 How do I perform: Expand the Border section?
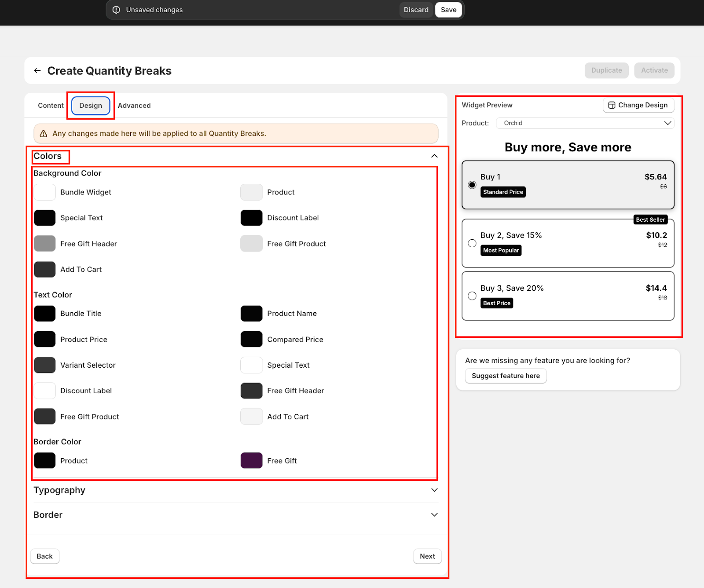(434, 515)
